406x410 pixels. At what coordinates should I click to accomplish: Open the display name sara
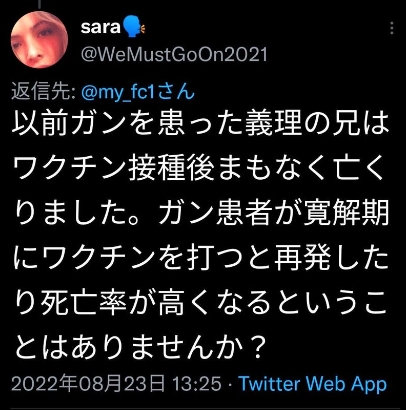pos(100,27)
